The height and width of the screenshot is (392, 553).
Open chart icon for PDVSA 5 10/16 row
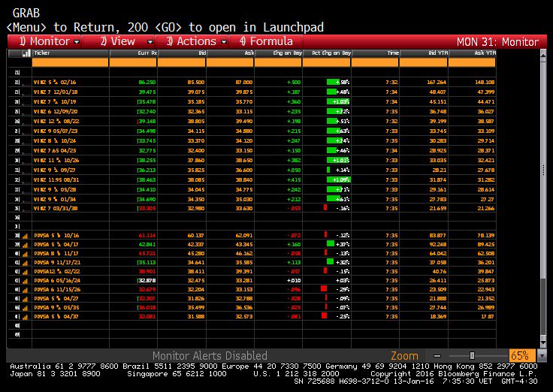pyautogui.click(x=25, y=236)
